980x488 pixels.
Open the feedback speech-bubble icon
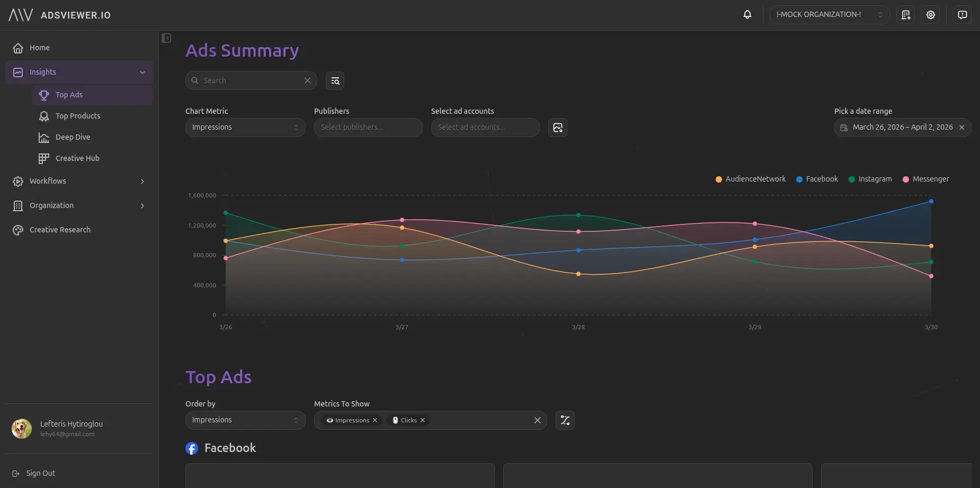(x=962, y=14)
